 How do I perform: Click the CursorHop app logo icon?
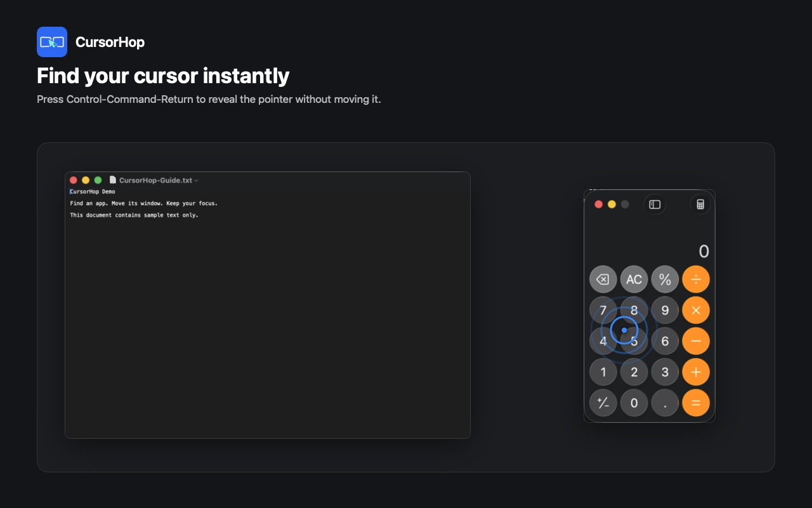click(x=52, y=42)
